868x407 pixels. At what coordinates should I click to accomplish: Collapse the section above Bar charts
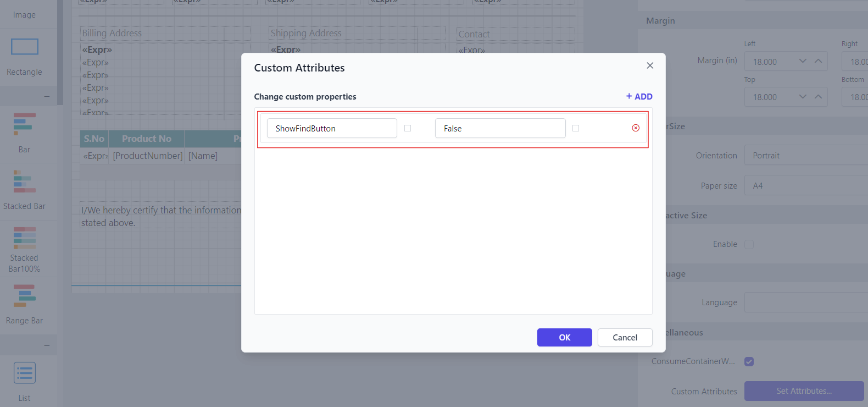(x=47, y=96)
